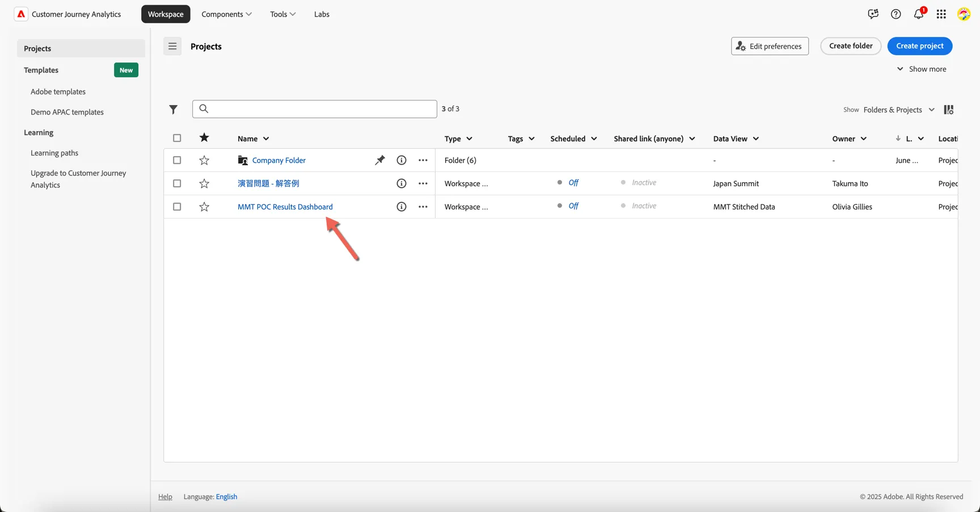This screenshot has width=980, height=512.
Task: Toggle the left navigation hamburger icon
Action: click(172, 46)
